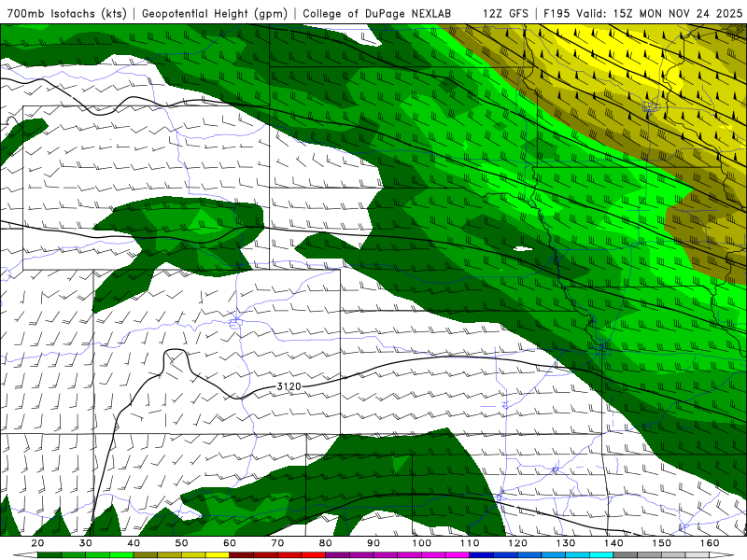Image resolution: width=747 pixels, height=560 pixels.
Task: Click the scale label 140
Action: [x=613, y=543]
